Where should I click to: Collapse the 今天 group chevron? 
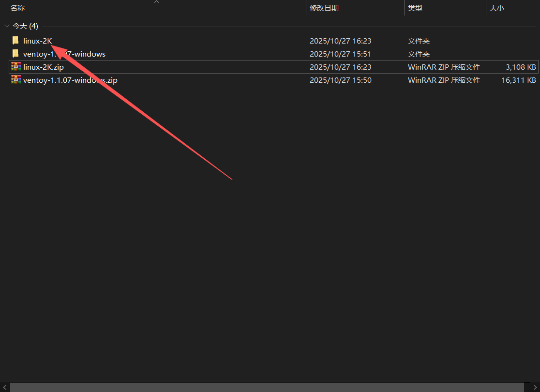[6, 26]
